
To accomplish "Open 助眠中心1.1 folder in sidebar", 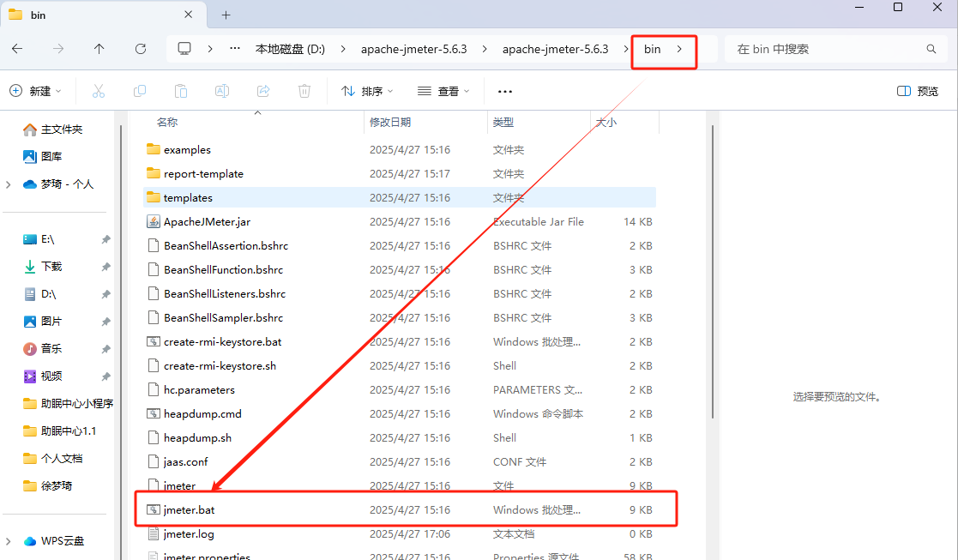I will (59, 431).
